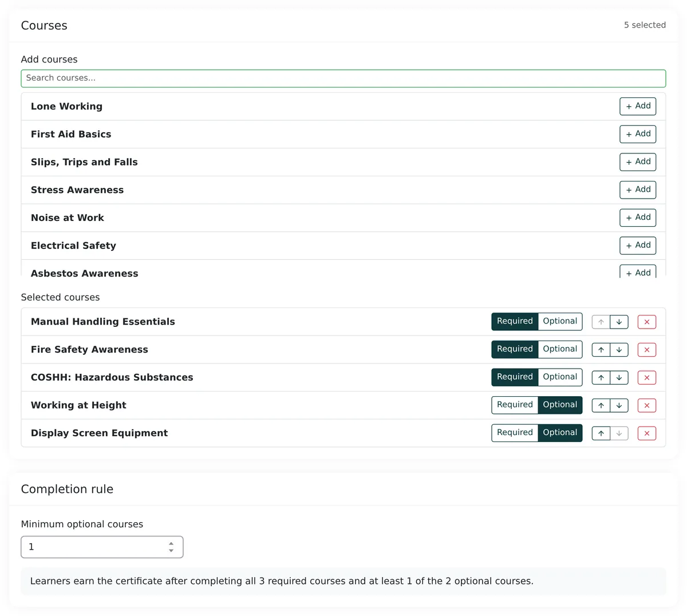Set Fire Safety Awareness to Optional
The image size is (687, 616).
point(560,349)
